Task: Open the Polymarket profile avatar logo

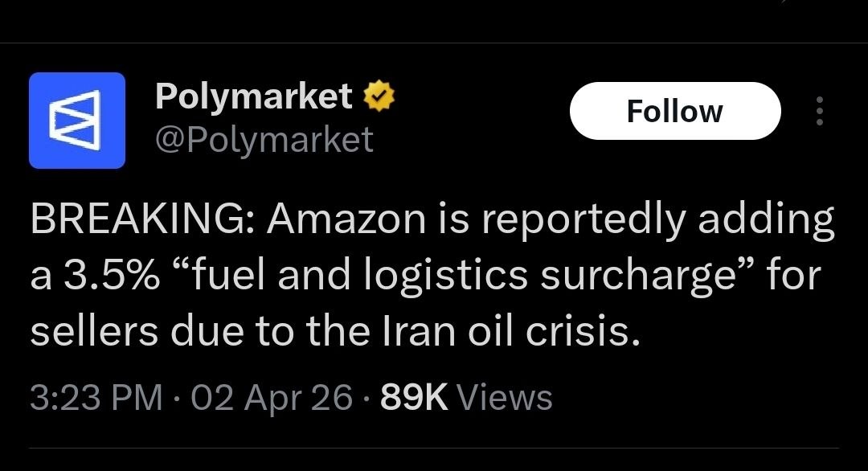Action: (x=77, y=121)
